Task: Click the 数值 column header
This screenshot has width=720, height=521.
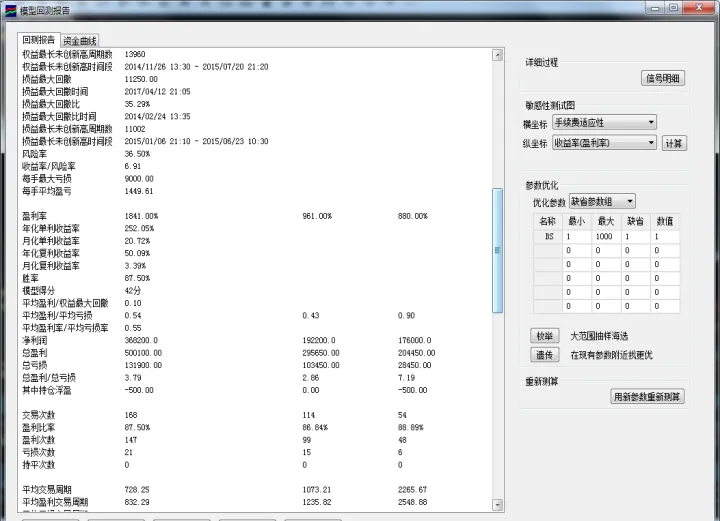Action: [x=664, y=221]
